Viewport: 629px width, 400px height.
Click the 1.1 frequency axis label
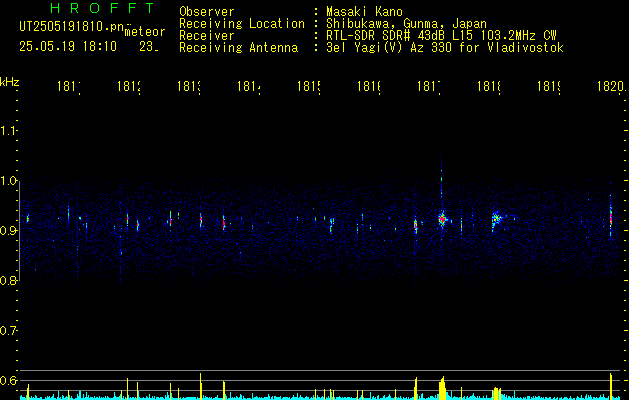click(9, 131)
